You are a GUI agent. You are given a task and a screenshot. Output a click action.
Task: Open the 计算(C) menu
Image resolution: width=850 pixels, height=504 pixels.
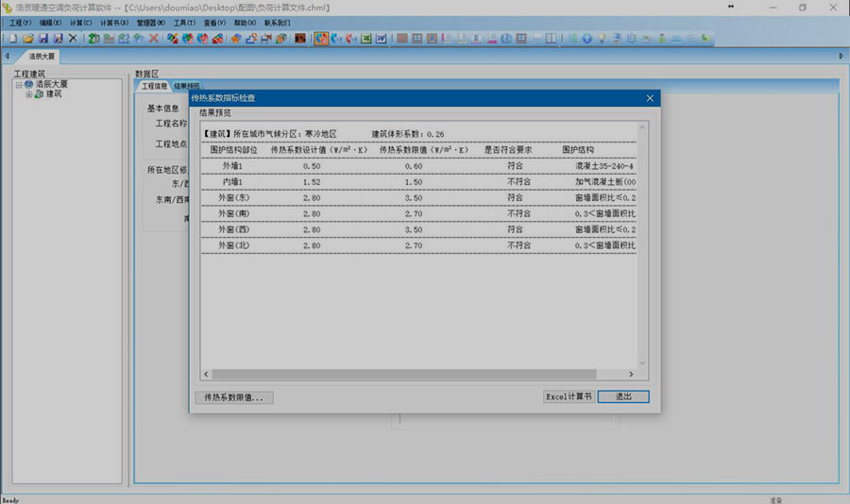(x=81, y=22)
